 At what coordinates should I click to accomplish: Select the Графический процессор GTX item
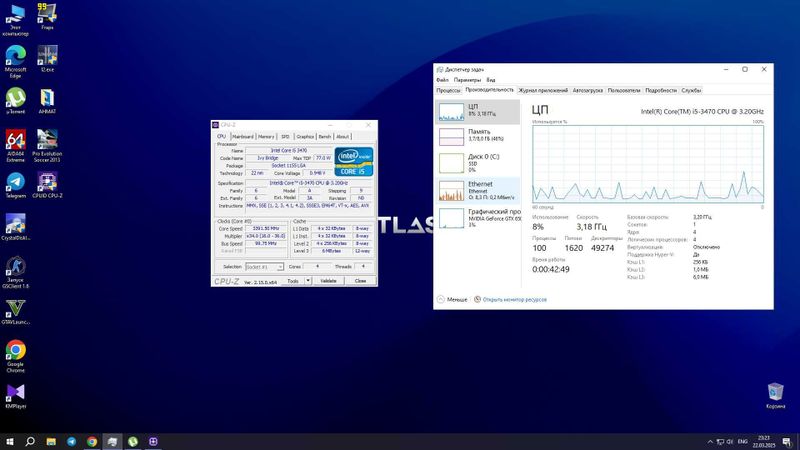point(478,217)
